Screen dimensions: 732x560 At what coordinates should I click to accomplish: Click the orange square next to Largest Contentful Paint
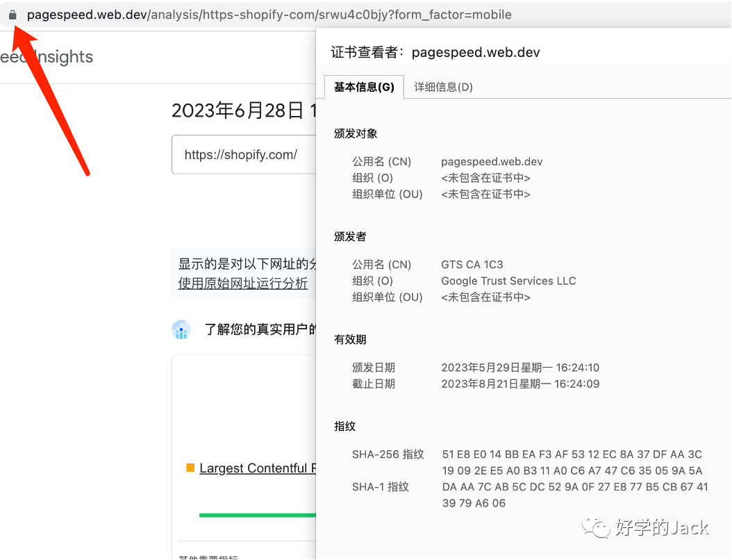(x=190, y=468)
